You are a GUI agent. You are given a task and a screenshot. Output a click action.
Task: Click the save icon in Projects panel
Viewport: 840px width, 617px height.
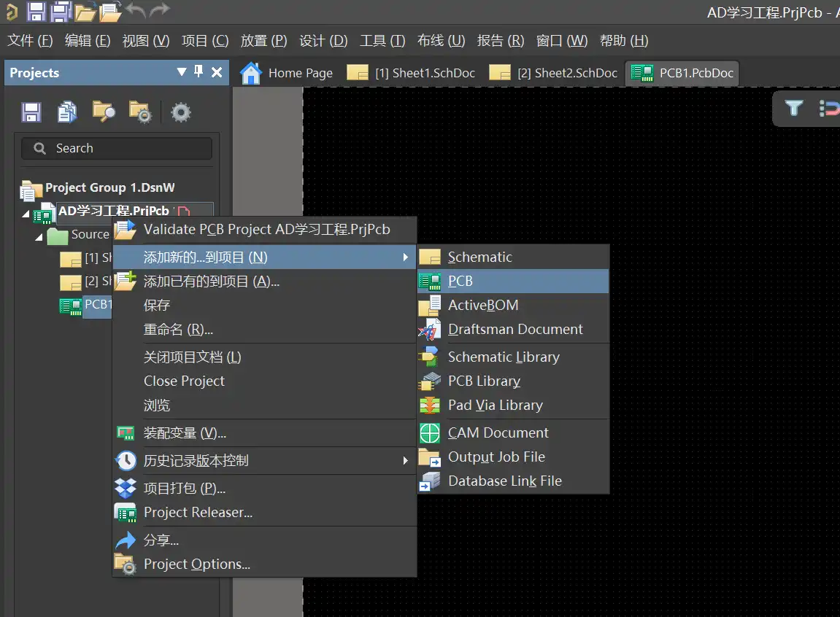(x=31, y=112)
